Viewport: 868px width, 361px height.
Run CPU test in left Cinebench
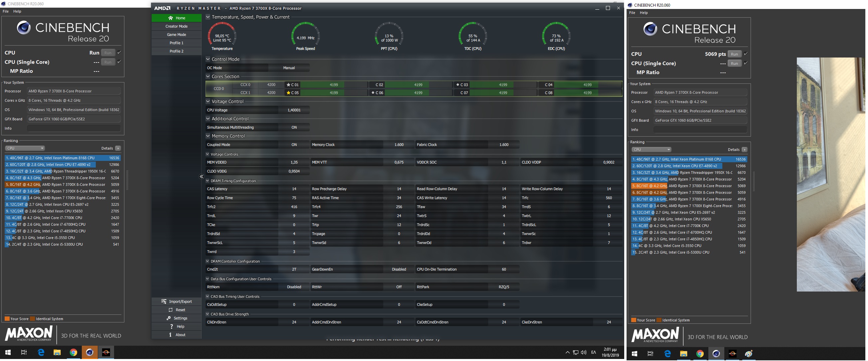coord(108,53)
